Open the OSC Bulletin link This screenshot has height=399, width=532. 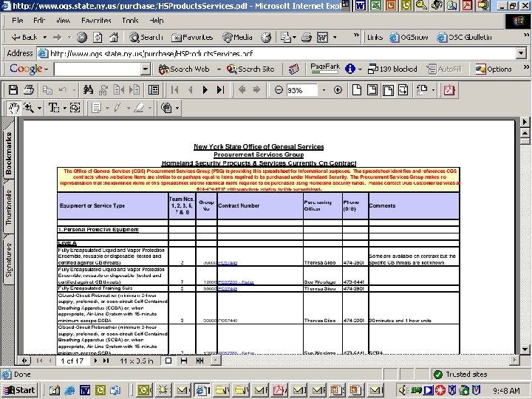[x=464, y=38]
